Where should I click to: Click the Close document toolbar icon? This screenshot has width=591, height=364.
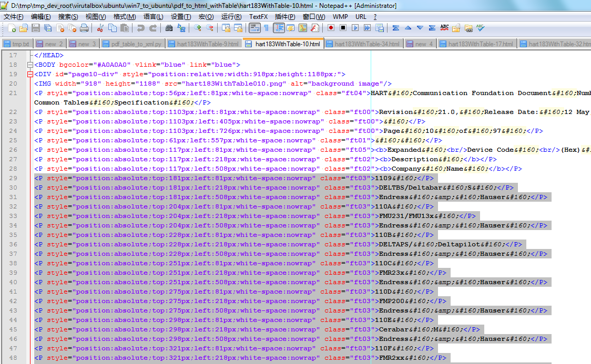pyautogui.click(x=60, y=28)
